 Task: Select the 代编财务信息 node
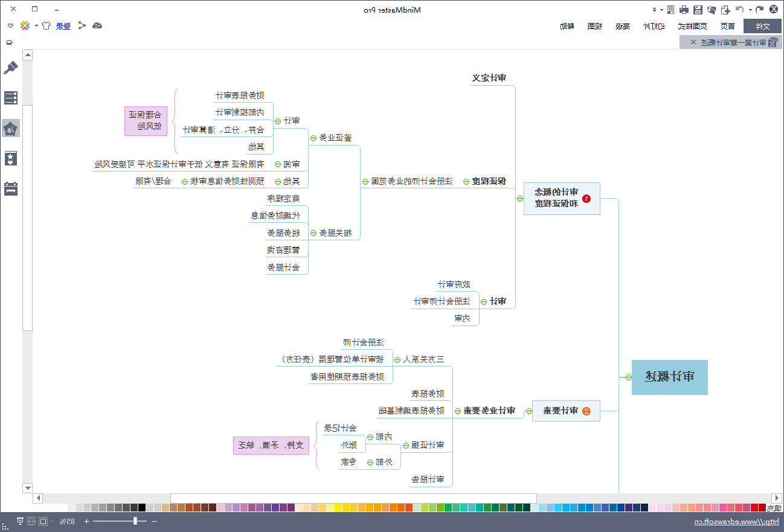(275, 216)
